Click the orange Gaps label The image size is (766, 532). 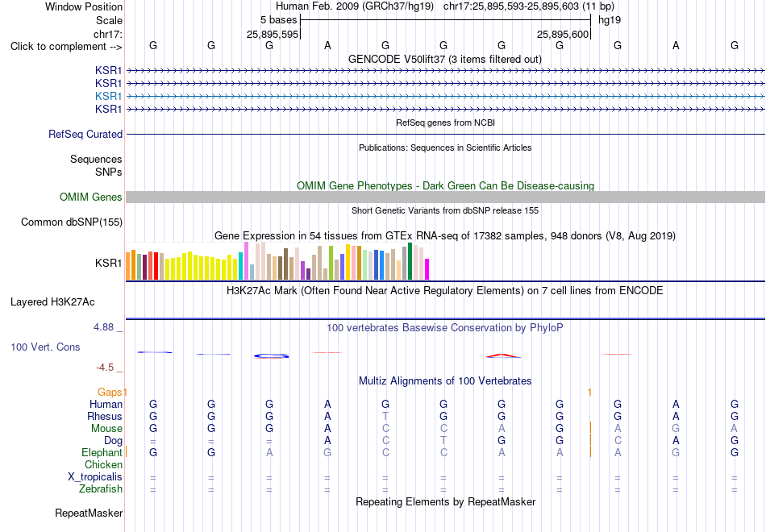110,393
